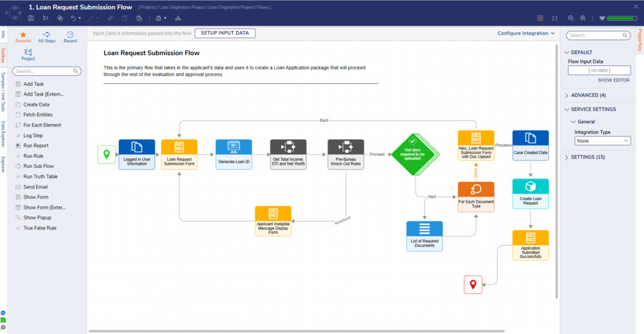Click the green health progress bar
The width and height of the screenshot is (644, 334).
point(621,18)
